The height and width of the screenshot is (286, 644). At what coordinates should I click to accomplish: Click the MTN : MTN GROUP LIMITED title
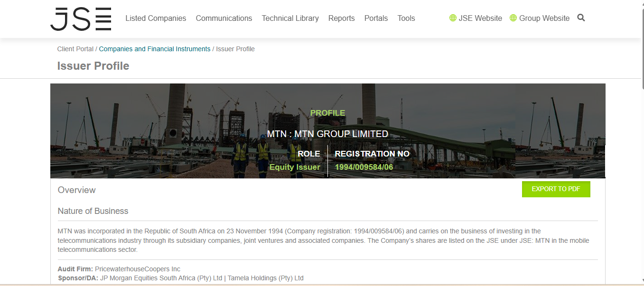pyautogui.click(x=327, y=134)
